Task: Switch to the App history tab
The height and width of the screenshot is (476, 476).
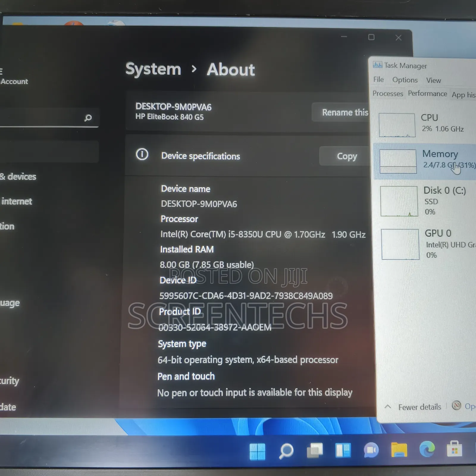Action: [x=464, y=95]
